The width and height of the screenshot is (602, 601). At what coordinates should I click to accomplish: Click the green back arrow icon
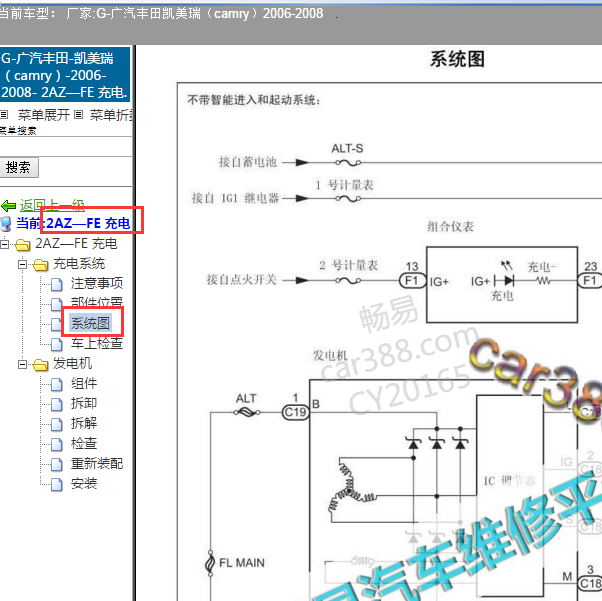8,206
